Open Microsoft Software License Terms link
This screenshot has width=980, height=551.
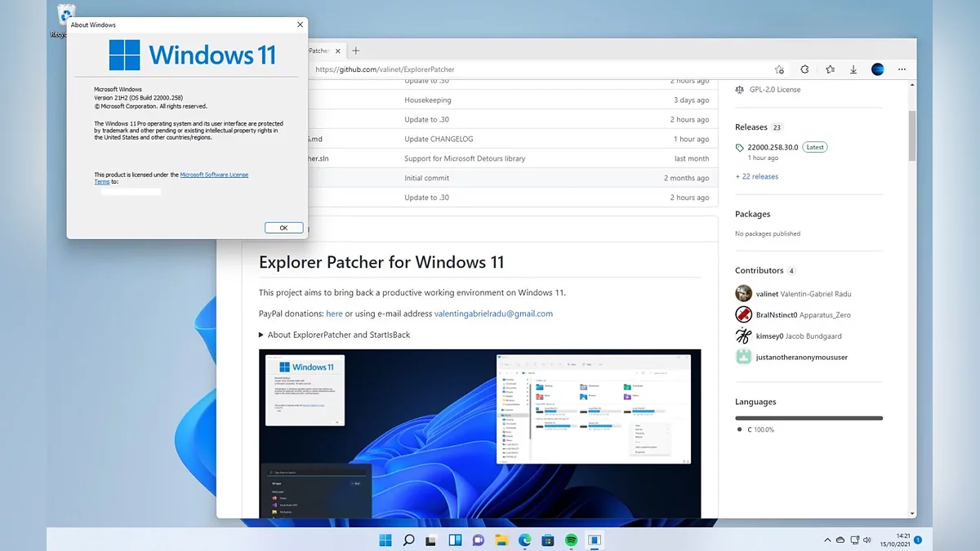click(213, 175)
